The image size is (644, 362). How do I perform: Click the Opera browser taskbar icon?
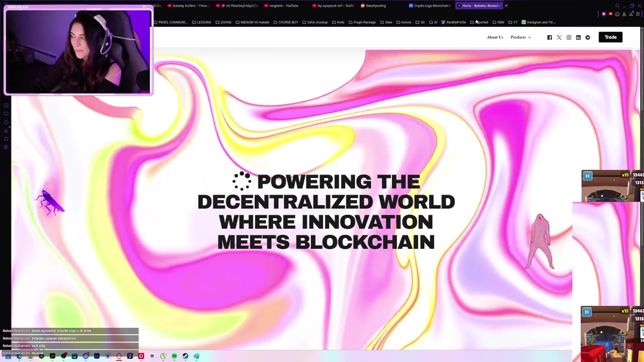pyautogui.click(x=119, y=356)
